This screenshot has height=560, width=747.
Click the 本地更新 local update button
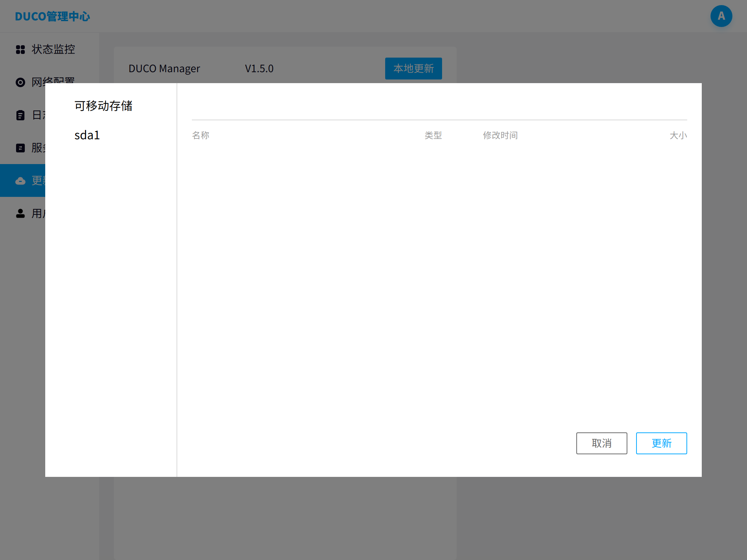coord(413,69)
